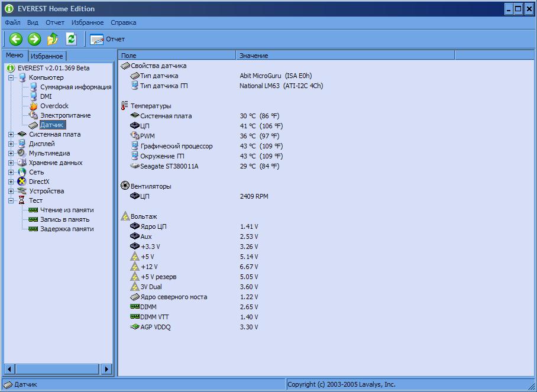The image size is (537, 392).
Task: Collapse the Тест tree node
Action: 11,200
